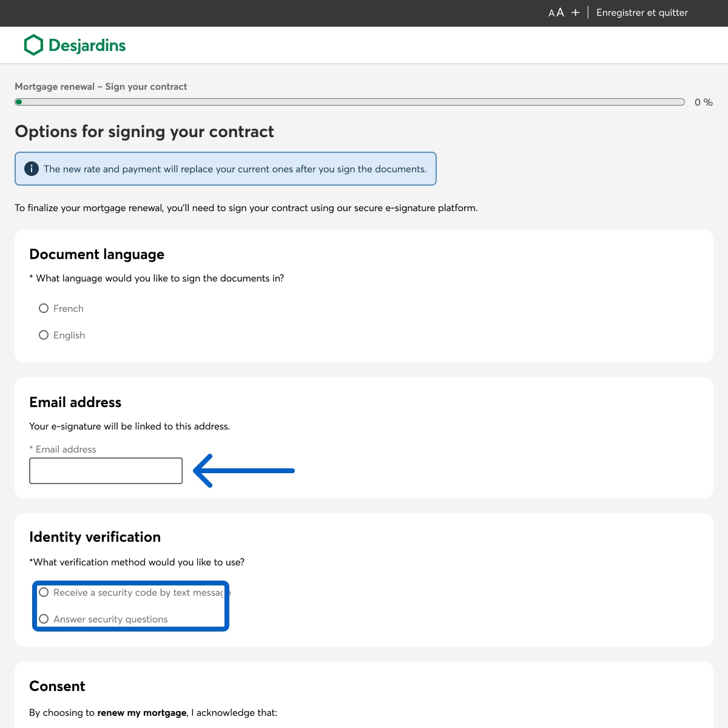The width and height of the screenshot is (728, 728).
Task: Click the 0 % progress label
Action: [703, 102]
